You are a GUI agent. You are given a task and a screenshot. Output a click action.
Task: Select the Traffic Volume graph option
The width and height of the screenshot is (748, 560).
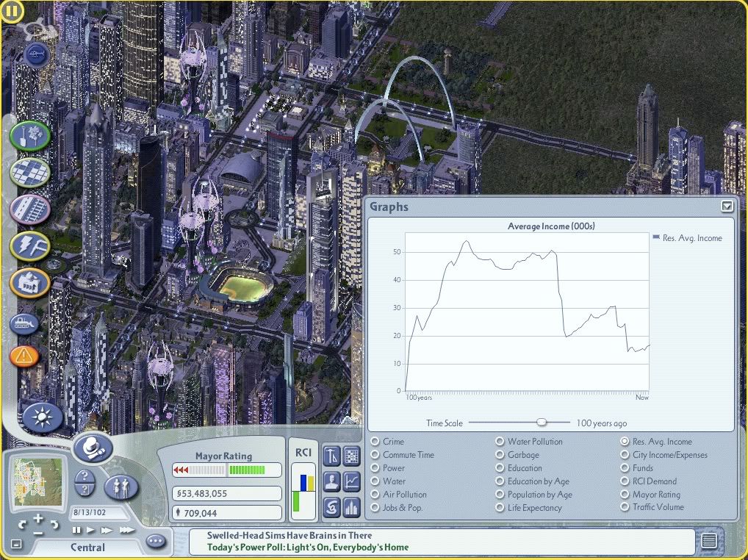(x=625, y=507)
